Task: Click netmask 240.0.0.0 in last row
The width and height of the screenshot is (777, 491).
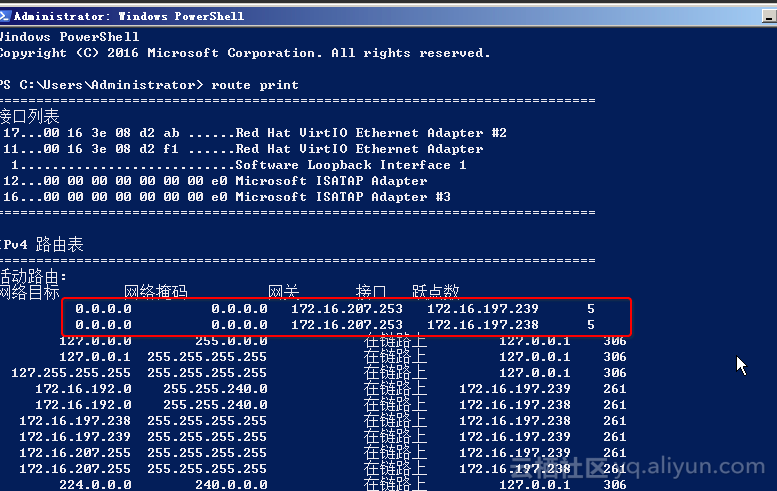Action: click(x=231, y=484)
